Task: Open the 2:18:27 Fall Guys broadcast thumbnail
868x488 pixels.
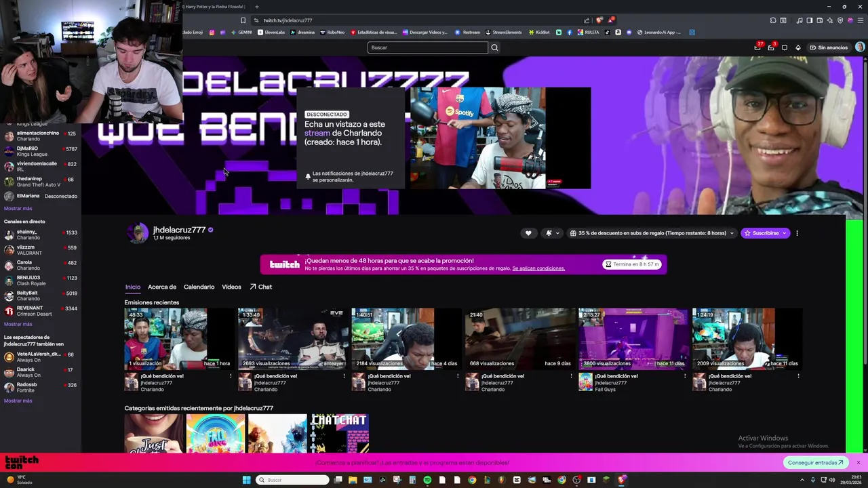Action: pyautogui.click(x=633, y=339)
